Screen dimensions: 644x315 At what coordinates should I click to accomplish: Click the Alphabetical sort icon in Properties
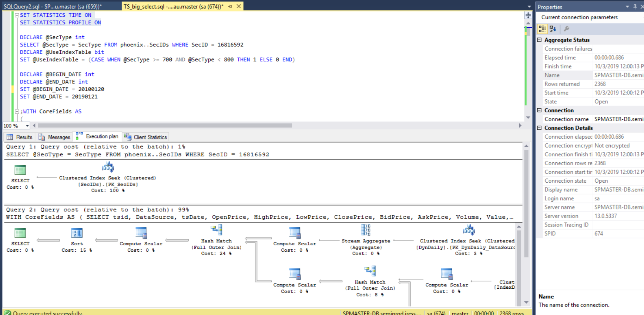(x=553, y=29)
